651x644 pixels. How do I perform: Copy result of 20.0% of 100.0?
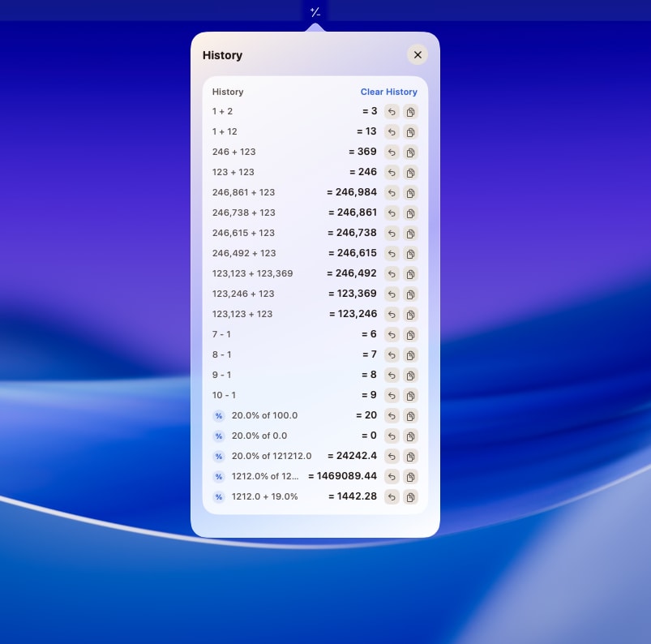click(x=410, y=415)
